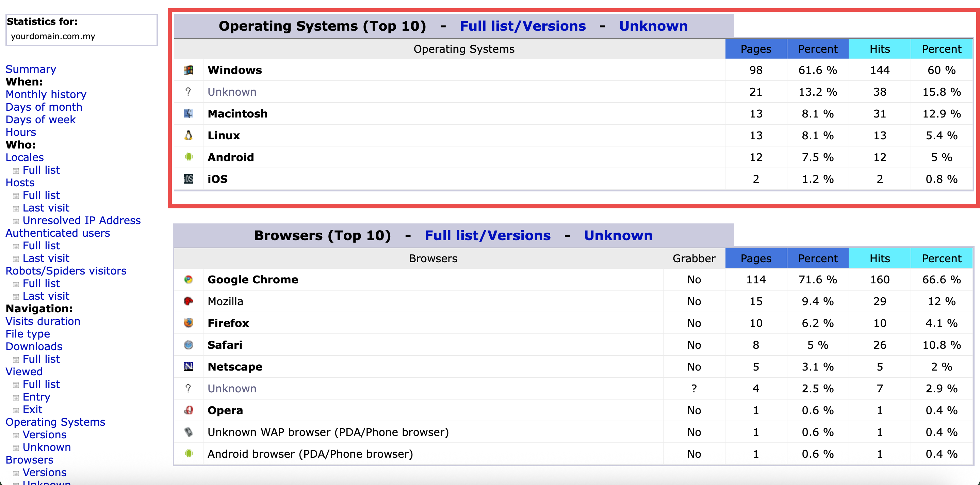The image size is (980, 485).
Task: Go to the Summary page
Action: [31, 69]
